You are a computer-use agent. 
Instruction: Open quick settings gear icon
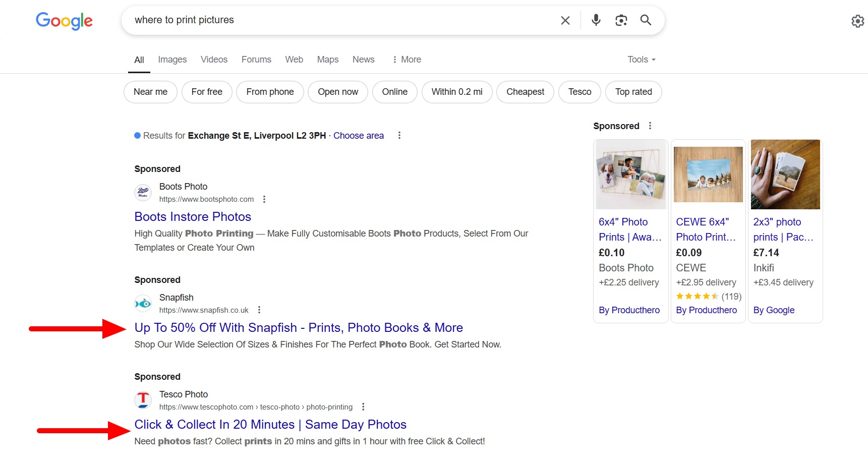857,21
